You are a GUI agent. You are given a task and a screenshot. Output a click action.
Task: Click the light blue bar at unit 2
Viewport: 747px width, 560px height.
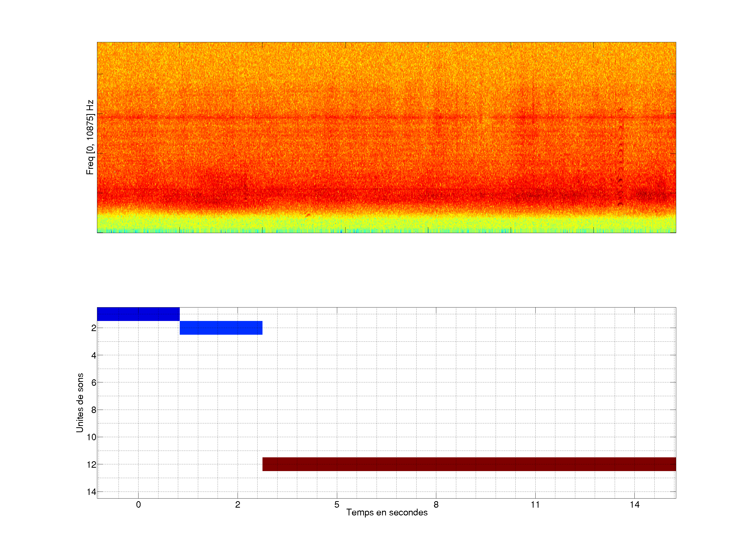point(221,328)
